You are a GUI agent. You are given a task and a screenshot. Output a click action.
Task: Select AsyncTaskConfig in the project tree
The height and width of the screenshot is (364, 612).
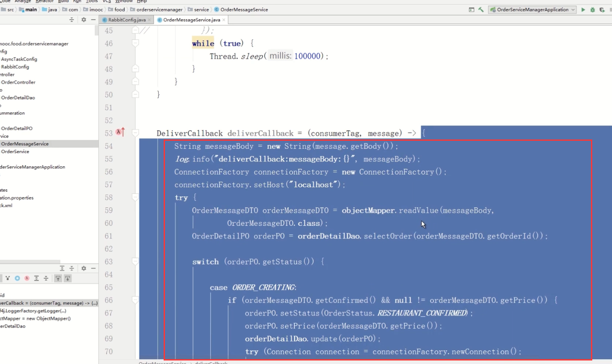pyautogui.click(x=19, y=59)
